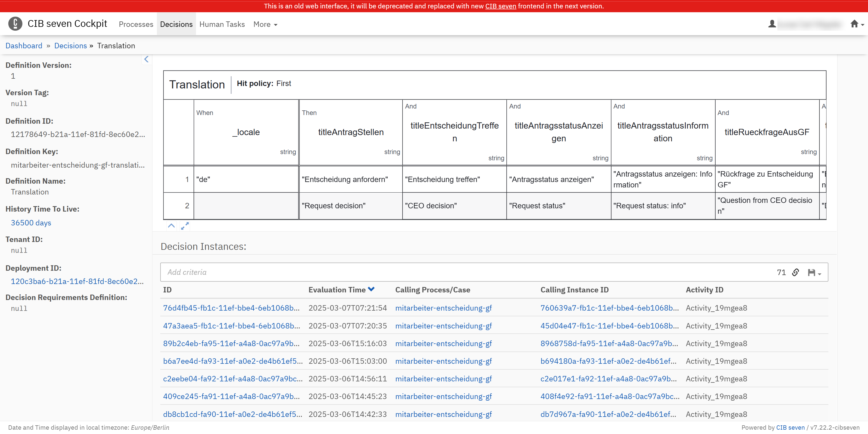The image size is (868, 434).
Task: Collapse the decision table with the up chevron
Action: [171, 226]
